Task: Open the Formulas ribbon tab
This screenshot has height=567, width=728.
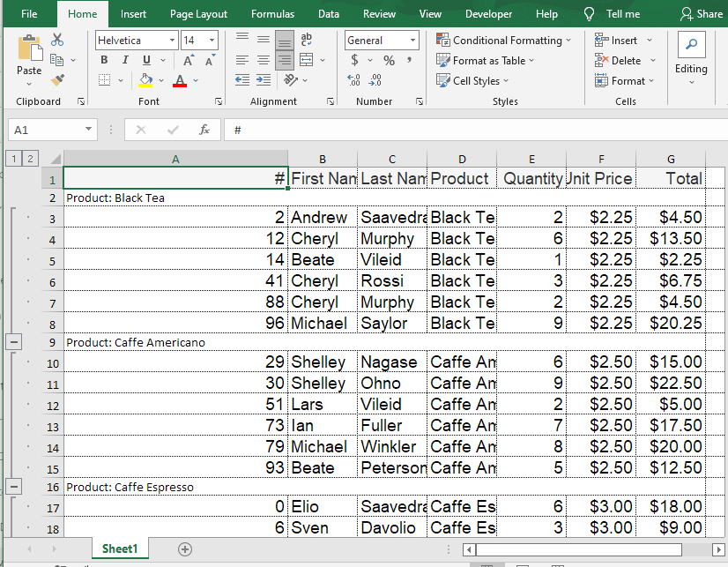Action: [272, 14]
